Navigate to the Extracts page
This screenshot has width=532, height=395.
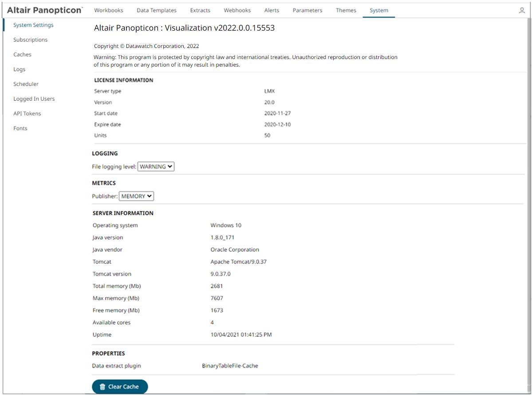pos(200,10)
